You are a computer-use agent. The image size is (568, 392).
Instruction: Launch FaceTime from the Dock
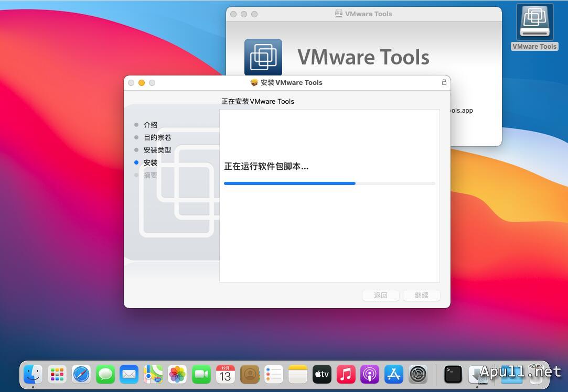point(201,374)
